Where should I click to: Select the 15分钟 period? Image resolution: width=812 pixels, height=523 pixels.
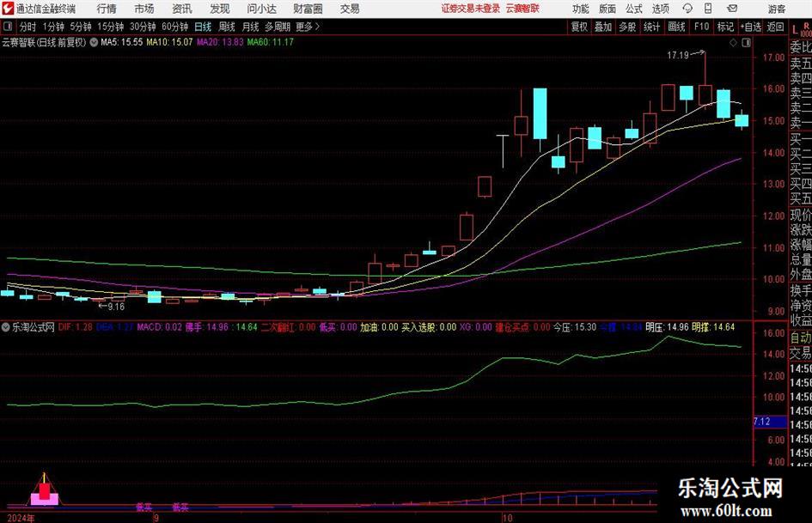pyautogui.click(x=110, y=27)
